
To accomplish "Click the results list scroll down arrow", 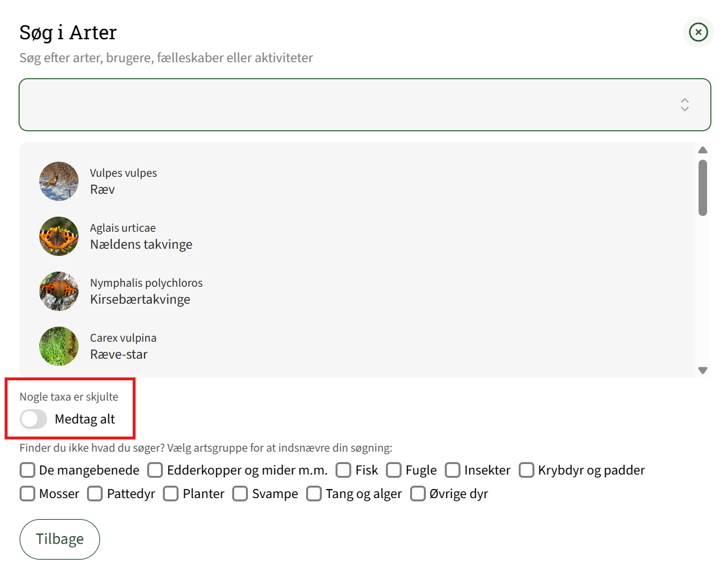I will [703, 370].
